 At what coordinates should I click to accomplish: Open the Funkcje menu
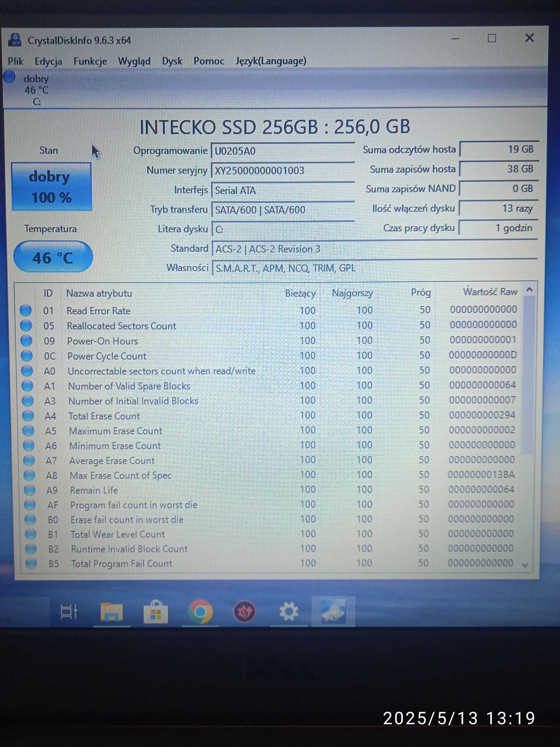pos(90,61)
